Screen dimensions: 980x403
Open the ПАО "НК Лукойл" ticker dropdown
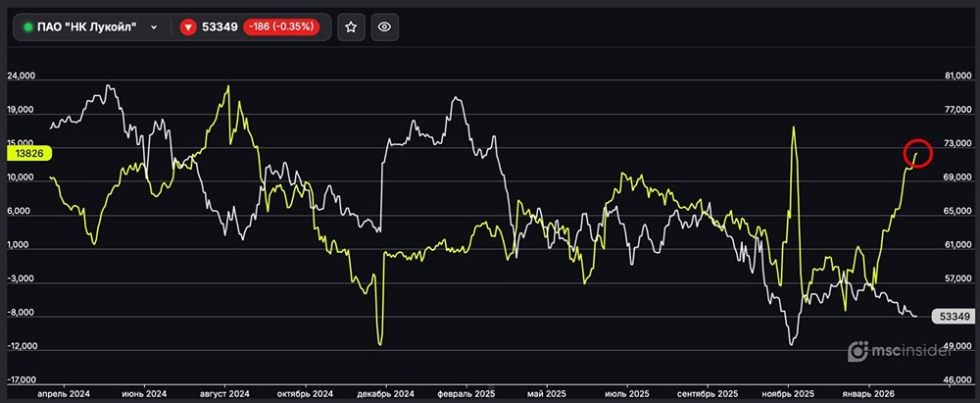pyautogui.click(x=91, y=26)
